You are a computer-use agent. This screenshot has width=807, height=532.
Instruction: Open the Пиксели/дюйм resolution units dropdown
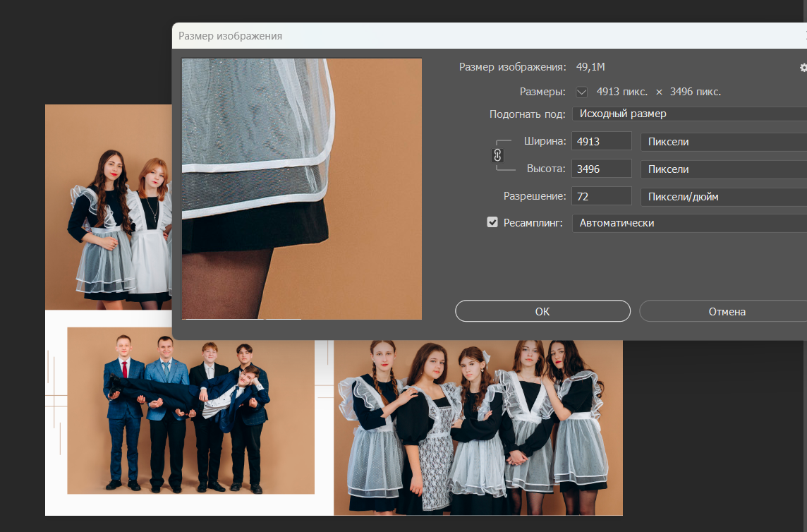(724, 197)
